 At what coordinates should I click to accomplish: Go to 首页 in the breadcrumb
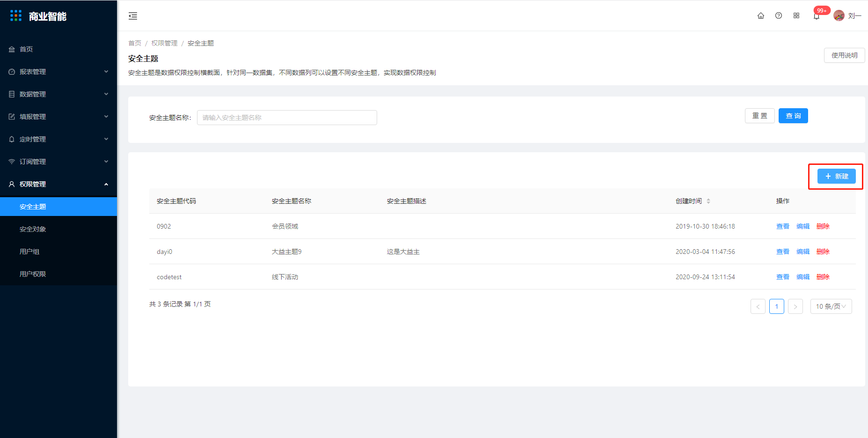135,43
